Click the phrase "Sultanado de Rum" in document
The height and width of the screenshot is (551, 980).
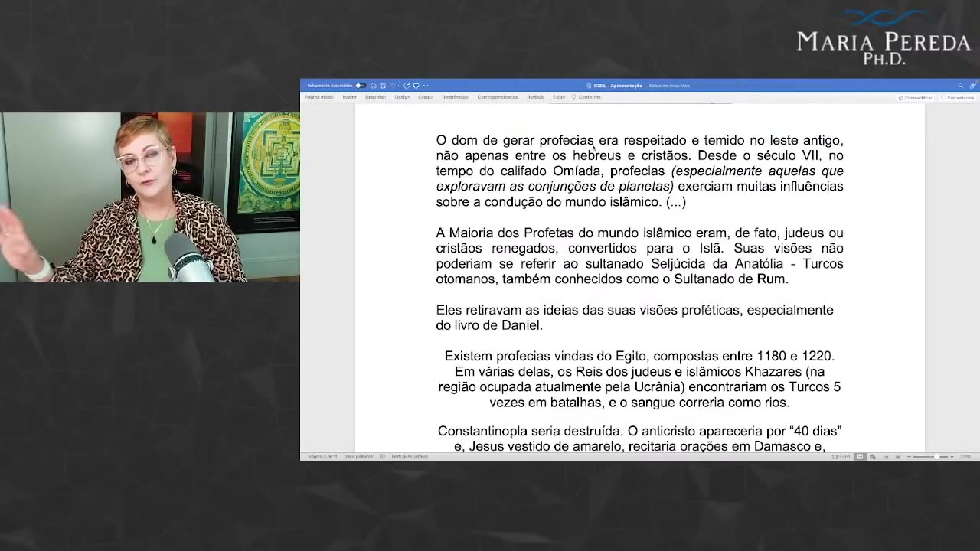click(730, 279)
